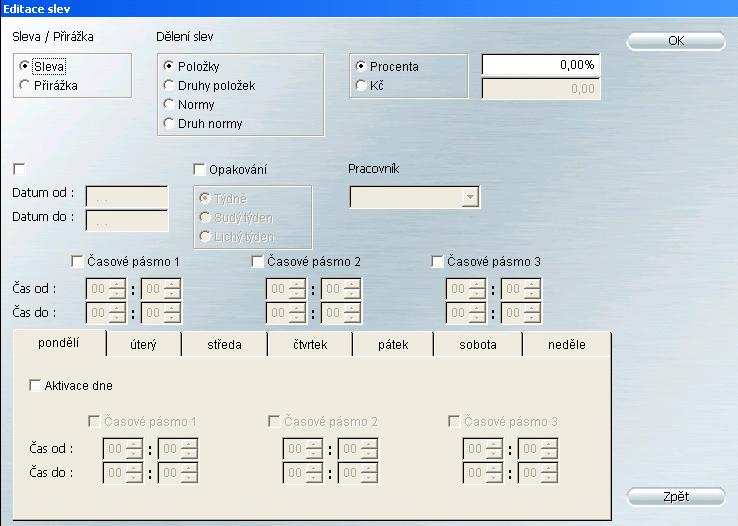The height and width of the screenshot is (526, 738).
Task: Choose the Normy radio button
Action: pos(169,105)
